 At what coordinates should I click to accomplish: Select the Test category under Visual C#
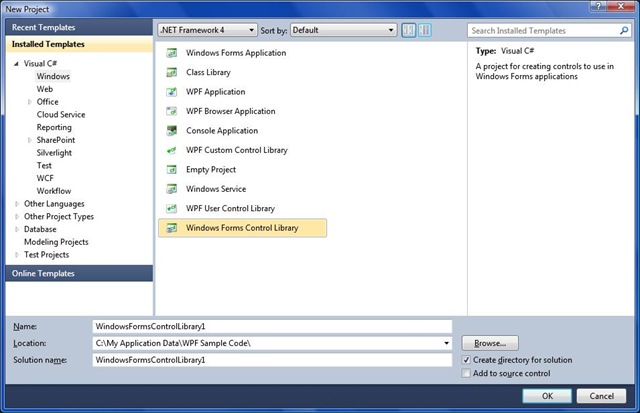pos(44,165)
